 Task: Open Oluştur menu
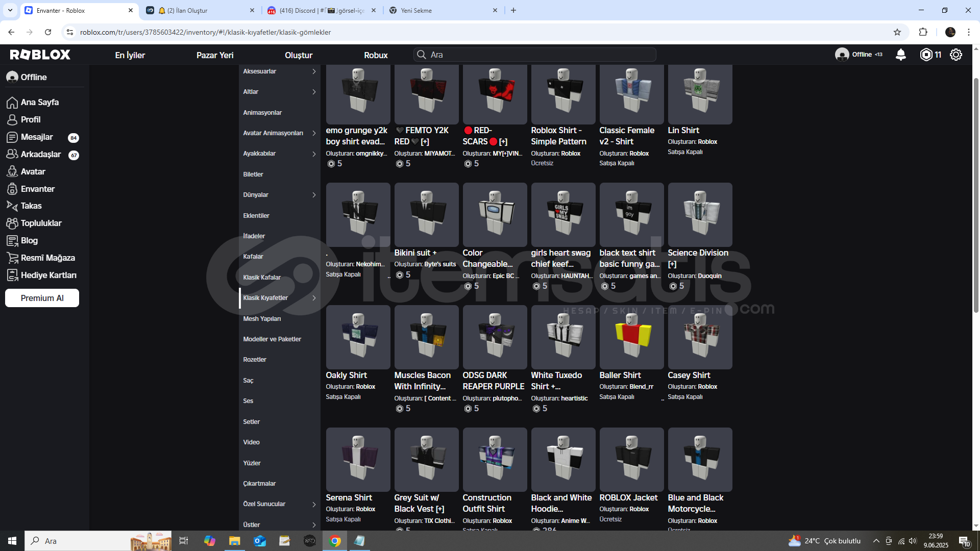tap(299, 55)
